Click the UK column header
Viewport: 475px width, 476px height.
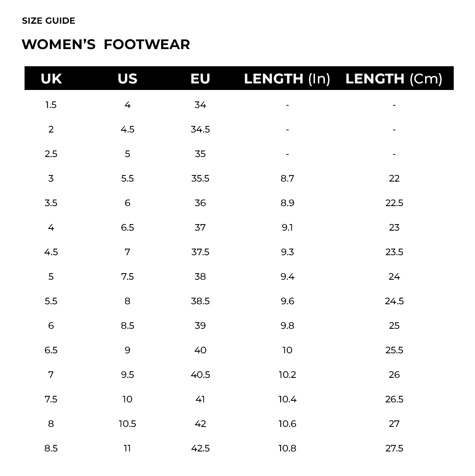pos(51,79)
